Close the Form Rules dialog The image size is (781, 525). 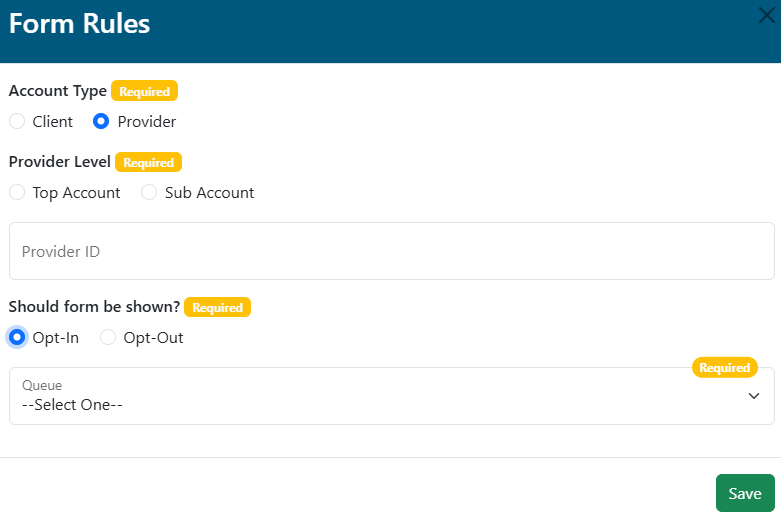[766, 14]
